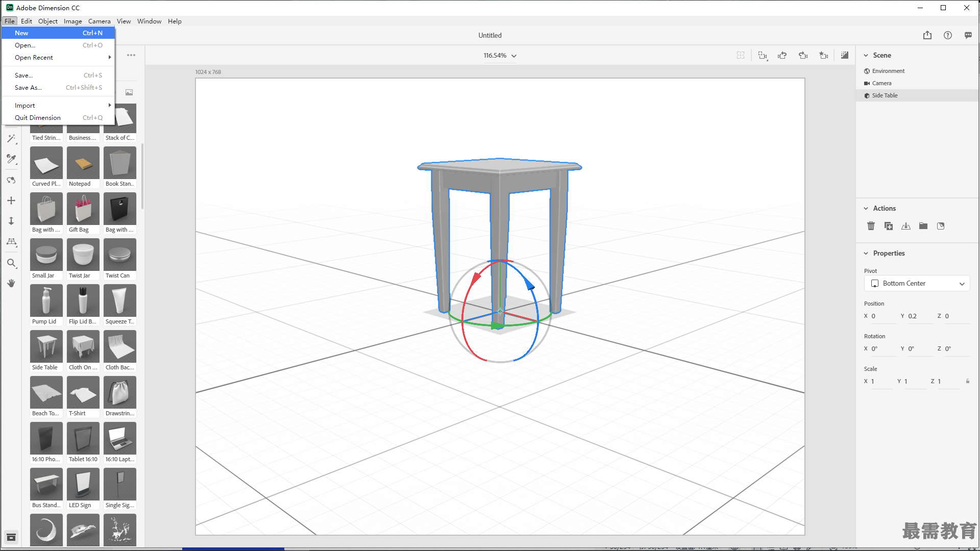
Task: Click the Drop to Ground action icon
Action: [x=906, y=226]
